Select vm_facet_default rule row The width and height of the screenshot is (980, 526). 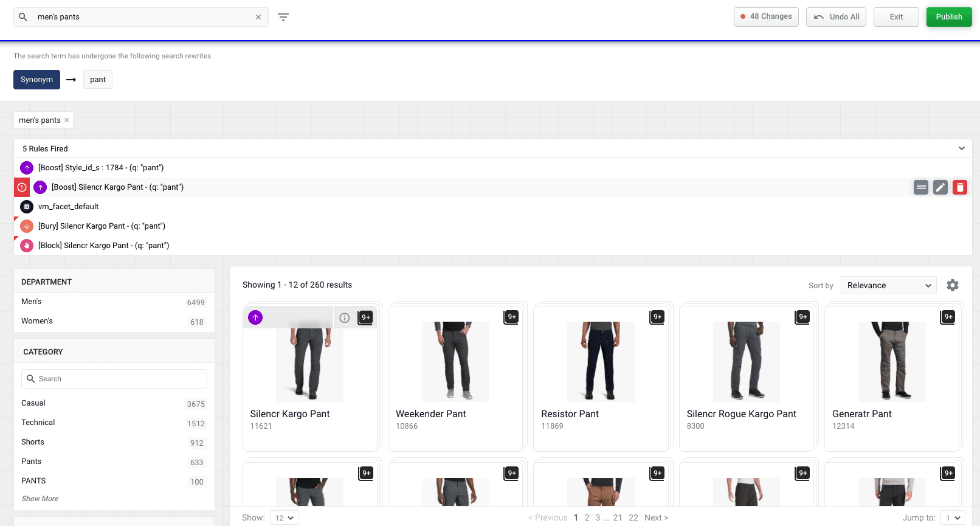pyautogui.click(x=493, y=207)
